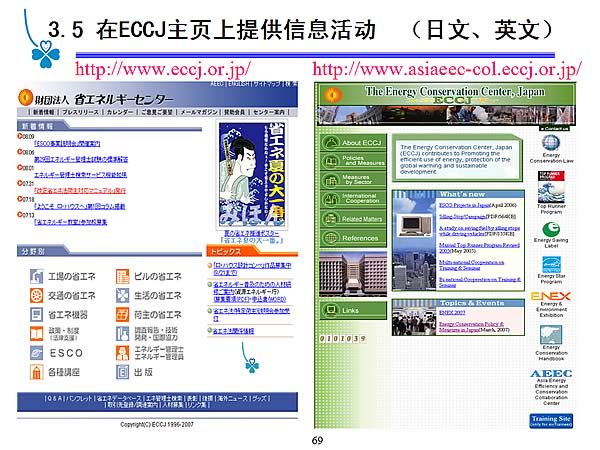Open the ENEX 2007 link
Image resolution: width=600 pixels, height=450 pixels.
452,313
